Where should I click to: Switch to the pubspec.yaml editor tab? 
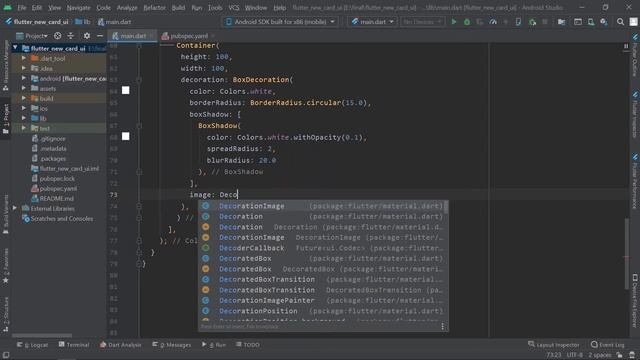(188, 36)
